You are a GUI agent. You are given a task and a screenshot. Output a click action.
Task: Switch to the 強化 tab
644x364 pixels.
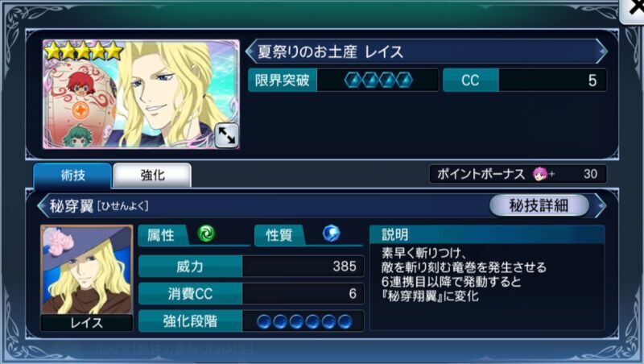pyautogui.click(x=152, y=176)
